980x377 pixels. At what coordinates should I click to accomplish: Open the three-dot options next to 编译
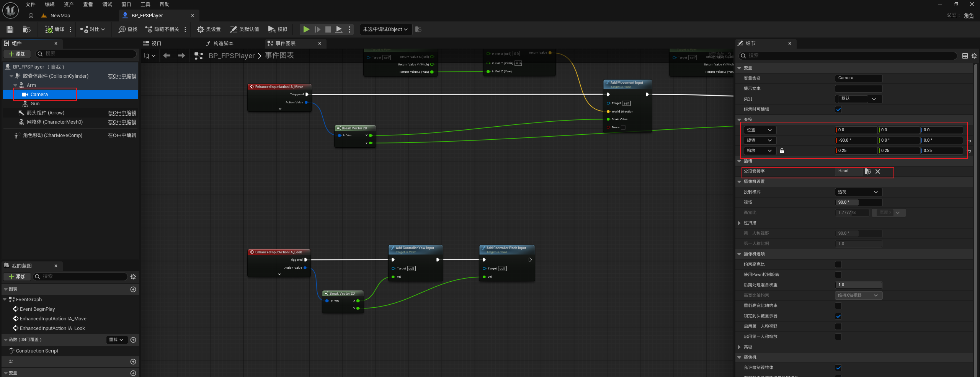pyautogui.click(x=70, y=29)
